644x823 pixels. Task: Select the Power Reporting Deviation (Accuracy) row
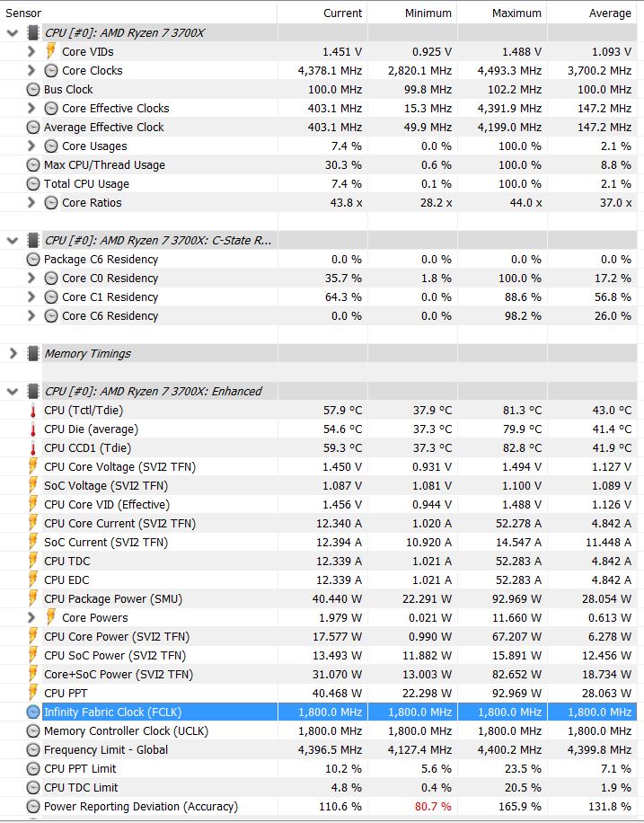click(141, 807)
